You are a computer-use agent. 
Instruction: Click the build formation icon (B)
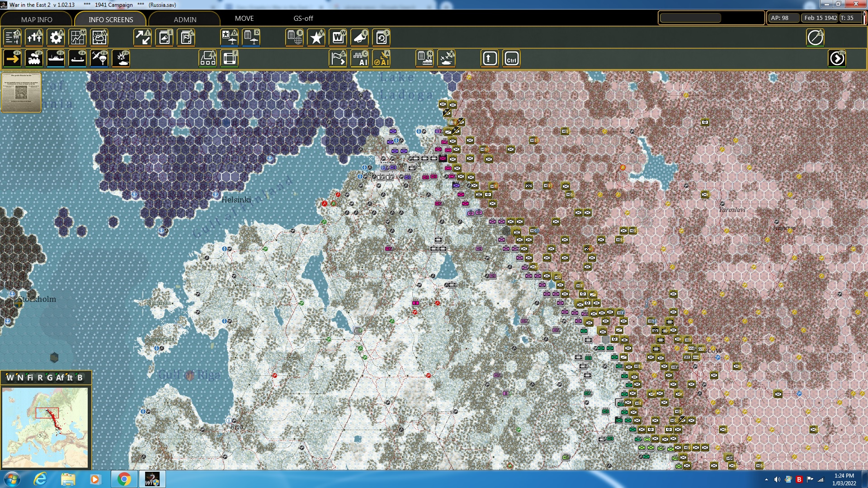[208, 59]
